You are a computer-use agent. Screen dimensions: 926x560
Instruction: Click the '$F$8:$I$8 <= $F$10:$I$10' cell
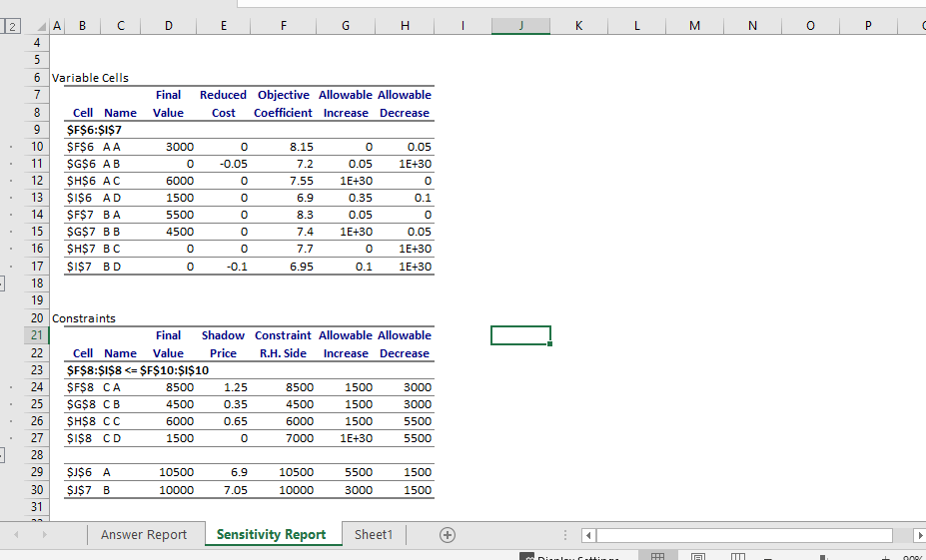pos(138,370)
